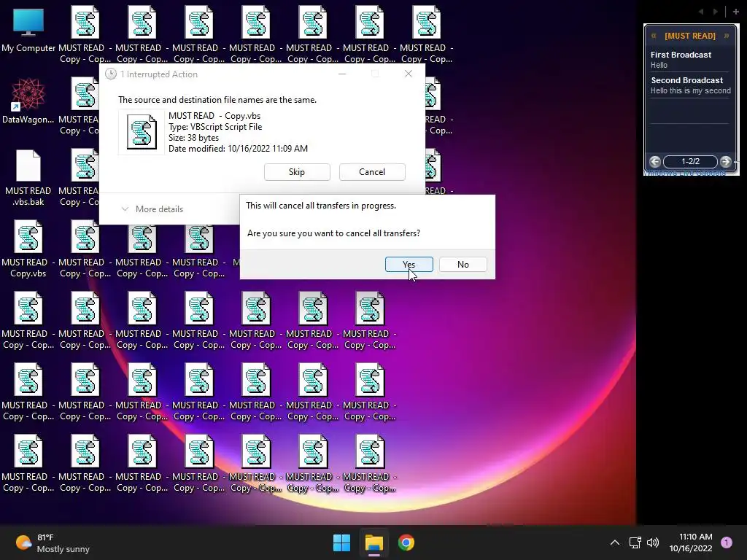
Task: Click the Windows Live Gadgets link below the gadget
Action: coord(685,173)
